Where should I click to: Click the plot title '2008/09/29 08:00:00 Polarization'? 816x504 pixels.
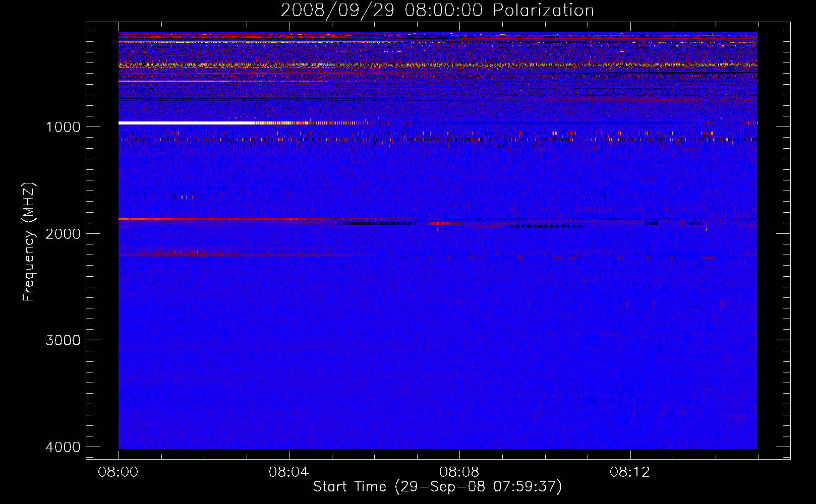pyautogui.click(x=437, y=11)
